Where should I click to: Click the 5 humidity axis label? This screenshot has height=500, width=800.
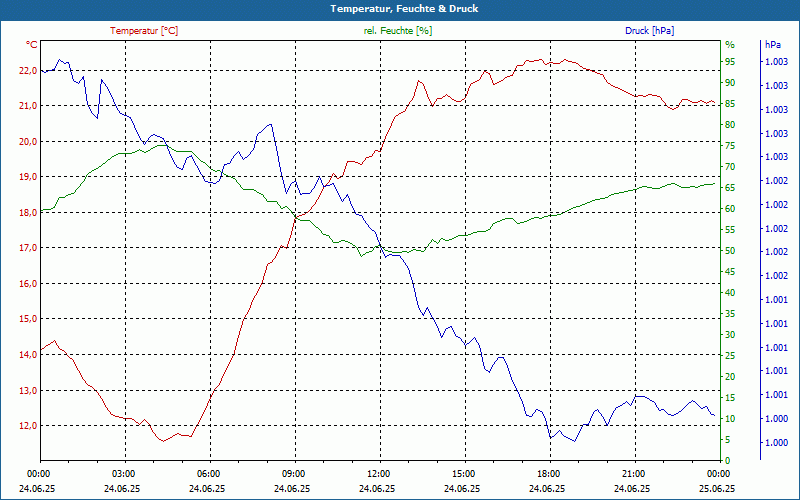coord(728,440)
